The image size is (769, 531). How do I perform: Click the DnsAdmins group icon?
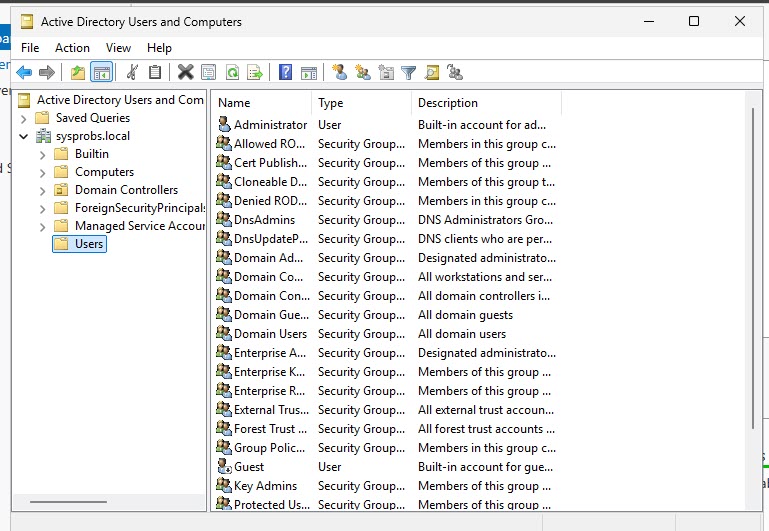pos(224,219)
